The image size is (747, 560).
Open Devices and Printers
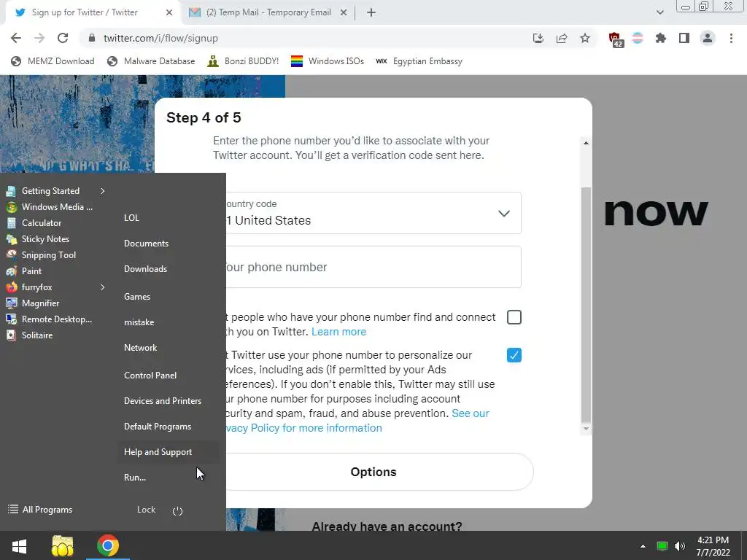coord(163,401)
